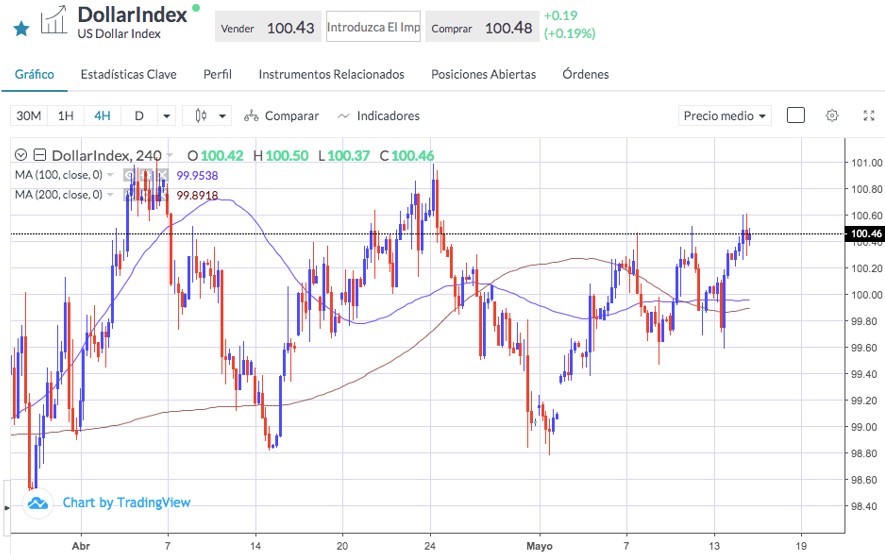Click the DollarIndex chart logo icon
The width and height of the screenshot is (885, 555).
[54, 20]
